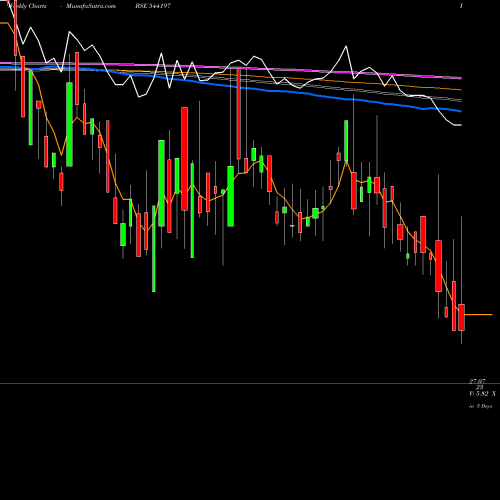The height and width of the screenshot is (500, 500).
Task: Click the '27.07' price label
Action: pyautogui.click(x=477, y=381)
